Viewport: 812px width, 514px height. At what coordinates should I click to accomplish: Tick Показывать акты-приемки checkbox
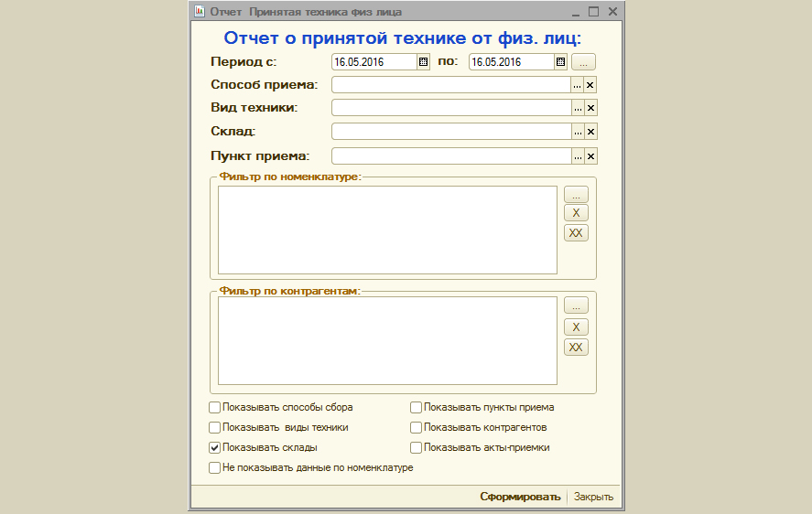pos(416,448)
